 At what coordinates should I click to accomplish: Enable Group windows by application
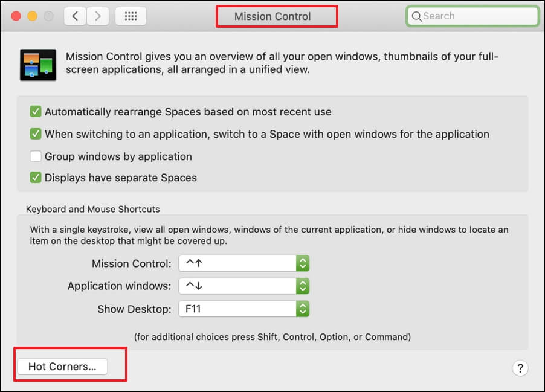click(x=36, y=156)
